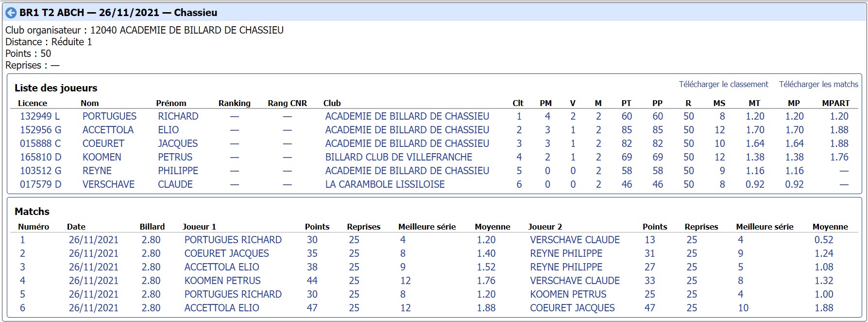
Task: Select KOOMEN PETRUS as Joueur 1 in match 4
Action: pos(222,281)
